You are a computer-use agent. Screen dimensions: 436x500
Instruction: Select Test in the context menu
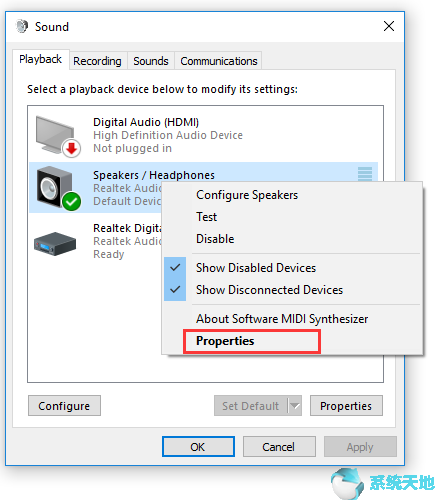(206, 217)
